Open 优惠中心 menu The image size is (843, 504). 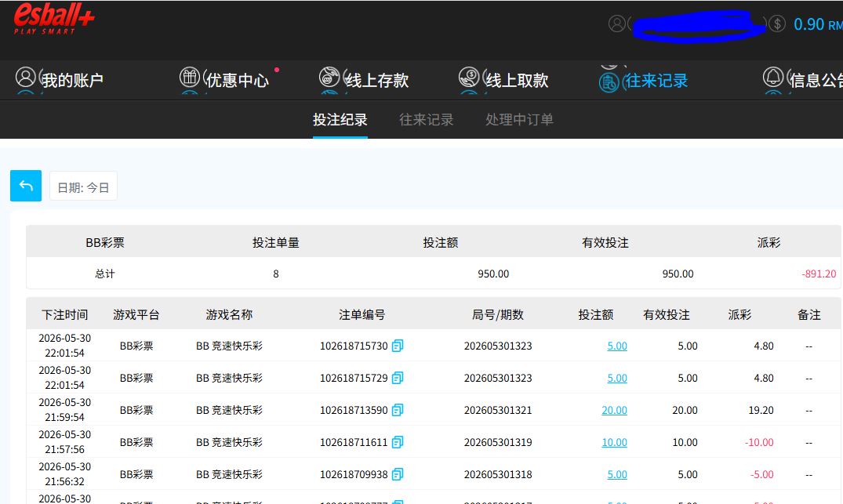coord(237,80)
